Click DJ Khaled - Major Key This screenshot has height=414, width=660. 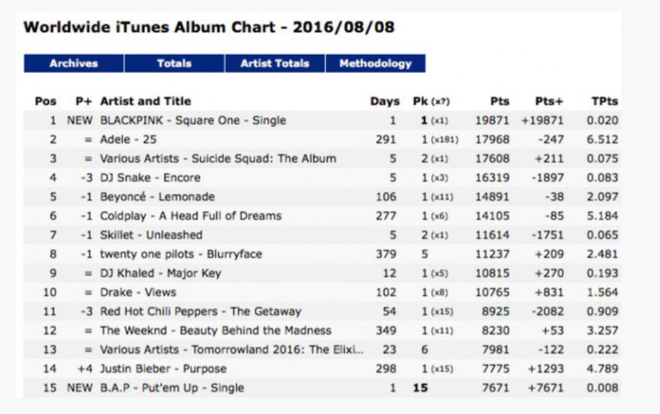coord(160,273)
